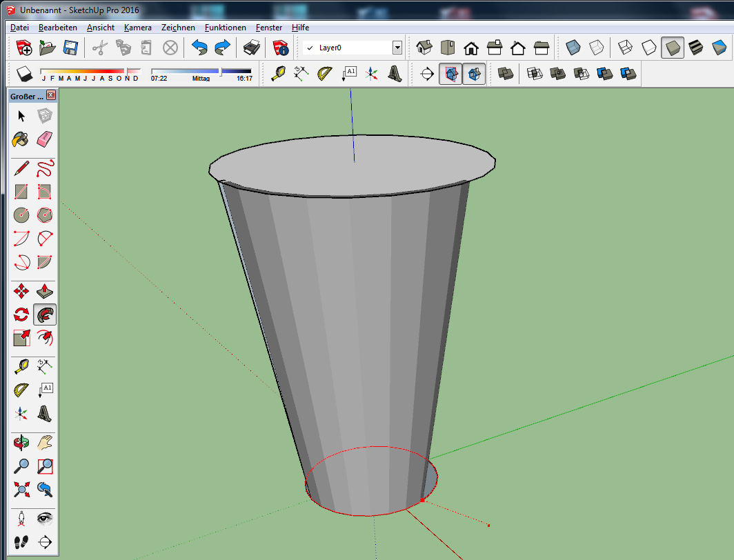Select the Eraser tool
The image size is (734, 560).
pos(45,139)
